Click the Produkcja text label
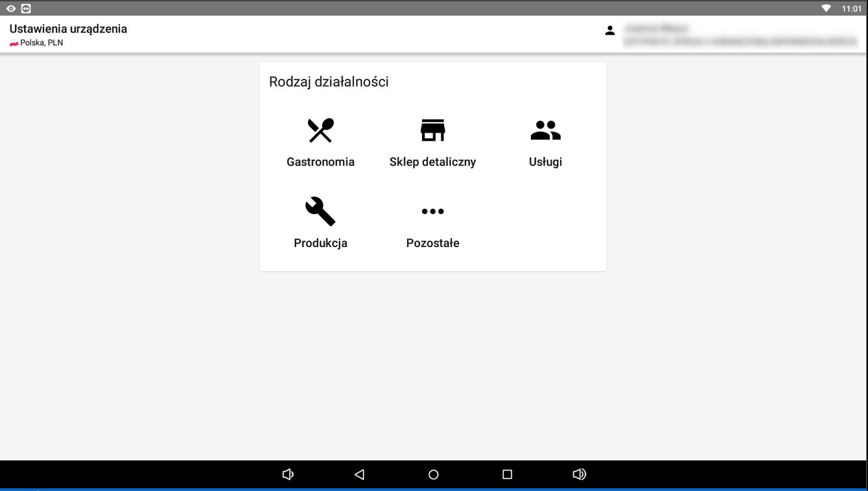The width and height of the screenshot is (868, 491). click(320, 243)
